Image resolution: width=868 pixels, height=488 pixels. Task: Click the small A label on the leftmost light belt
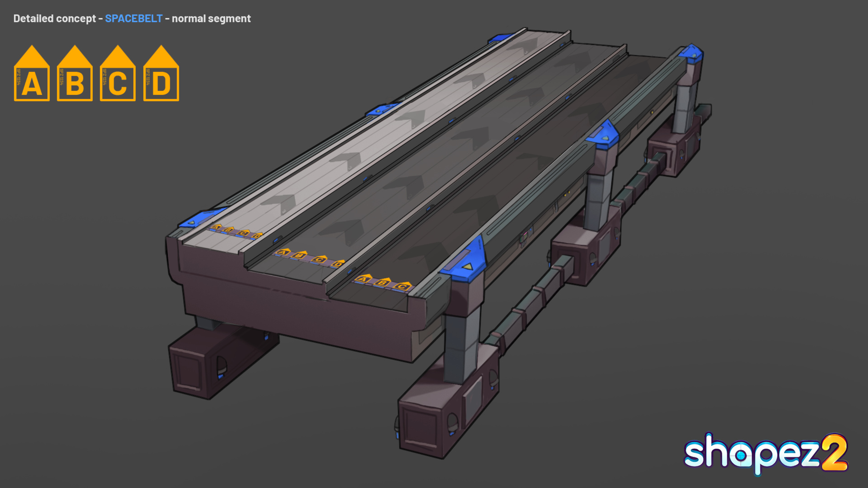click(216, 227)
